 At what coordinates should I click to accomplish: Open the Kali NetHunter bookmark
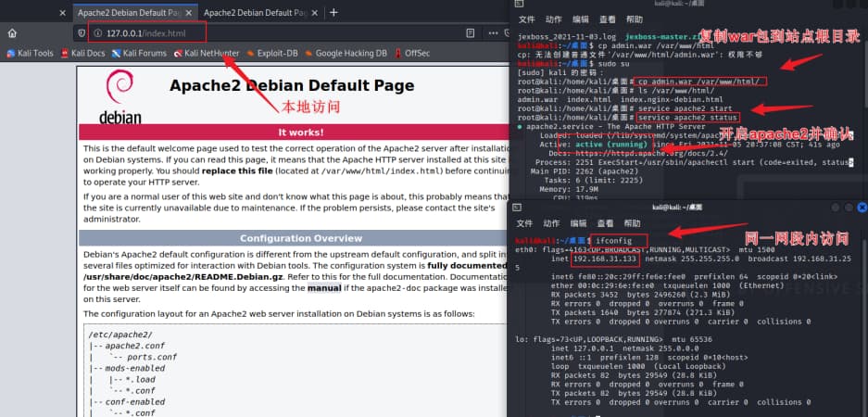[x=207, y=53]
